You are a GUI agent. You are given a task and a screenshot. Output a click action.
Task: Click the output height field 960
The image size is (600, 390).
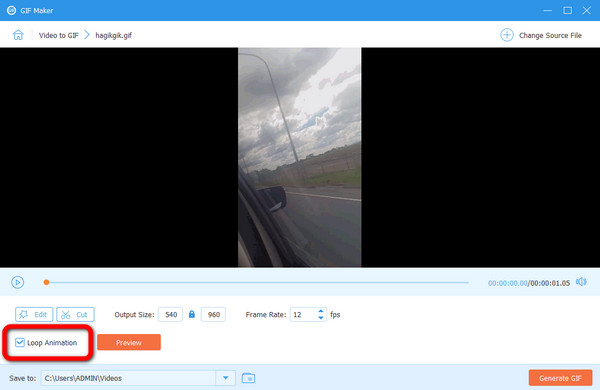click(214, 315)
